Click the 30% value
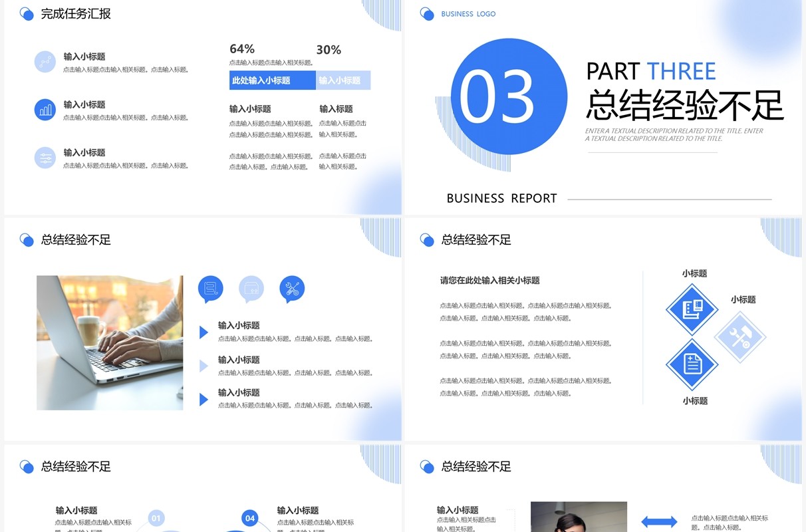Image resolution: width=806 pixels, height=532 pixels. tap(329, 50)
